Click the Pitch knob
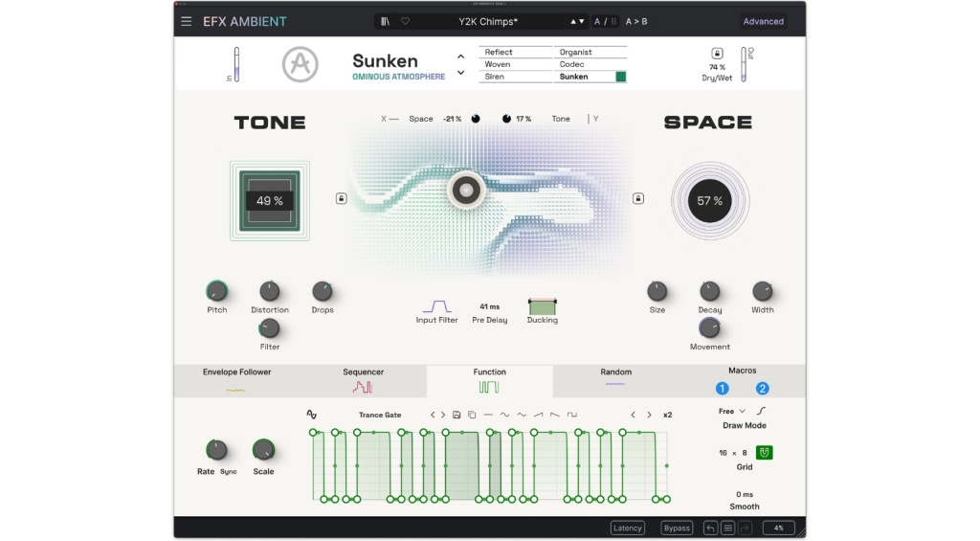The height and width of the screenshot is (541, 980). pos(217,291)
